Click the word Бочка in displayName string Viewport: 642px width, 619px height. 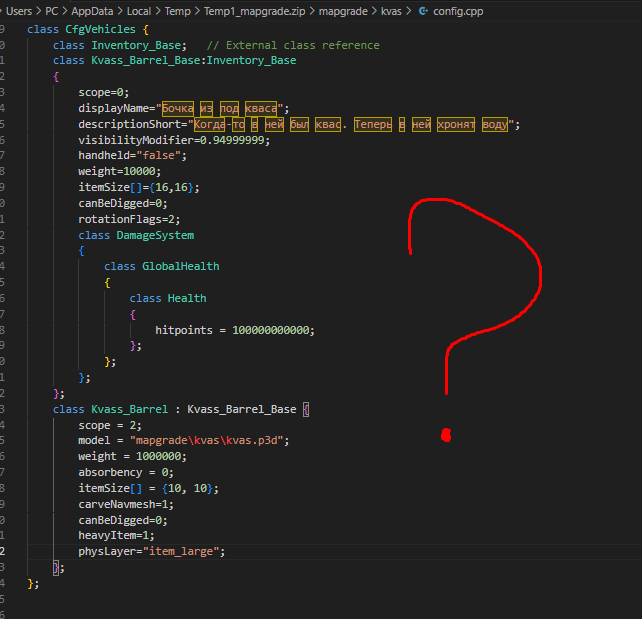(x=178, y=108)
